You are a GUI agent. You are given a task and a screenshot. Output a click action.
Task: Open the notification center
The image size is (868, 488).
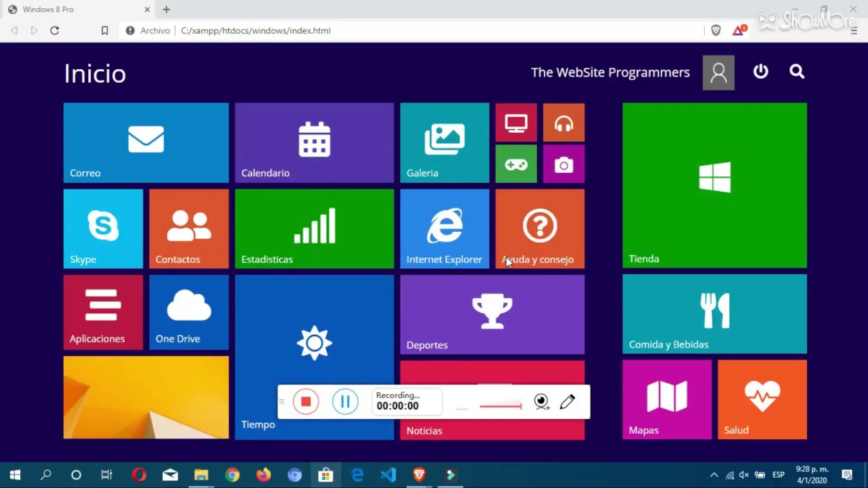pos(847,475)
